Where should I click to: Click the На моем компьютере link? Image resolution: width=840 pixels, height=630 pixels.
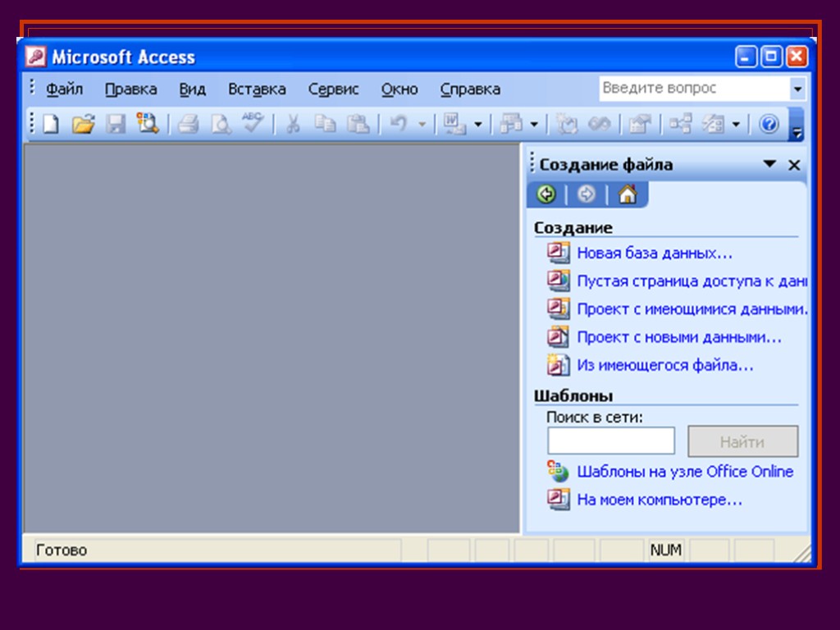click(x=660, y=500)
